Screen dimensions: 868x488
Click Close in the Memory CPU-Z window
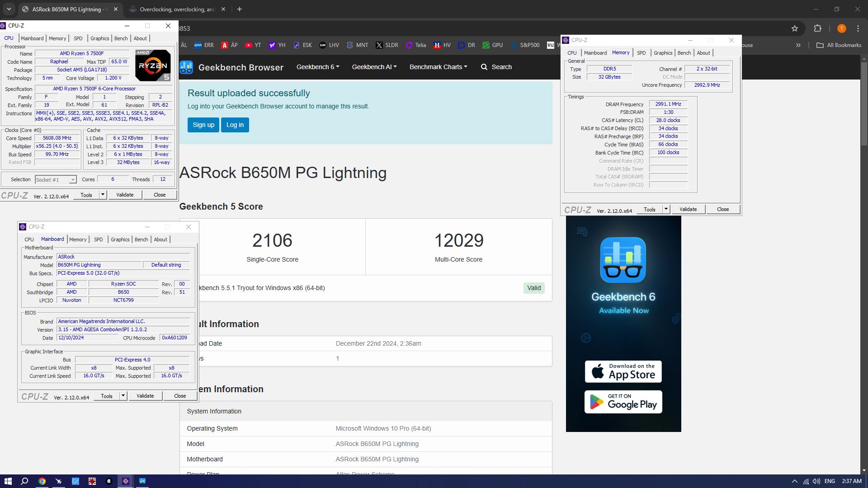[x=723, y=209]
